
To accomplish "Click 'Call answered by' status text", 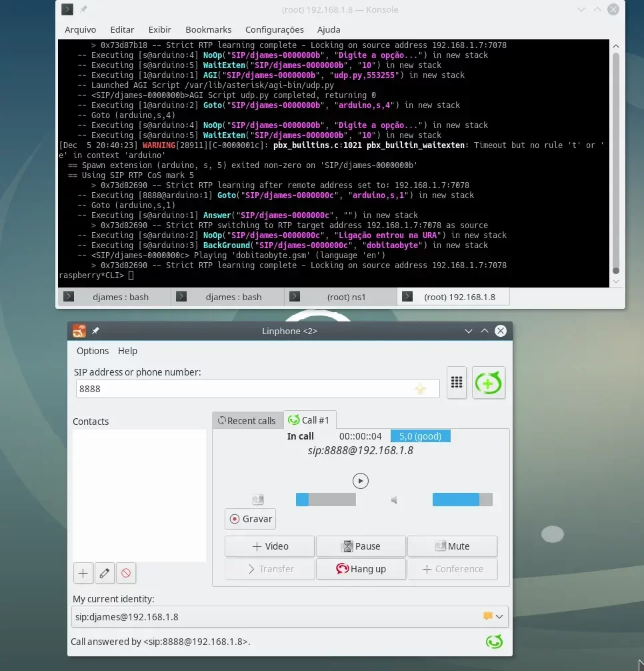I will [x=161, y=642].
